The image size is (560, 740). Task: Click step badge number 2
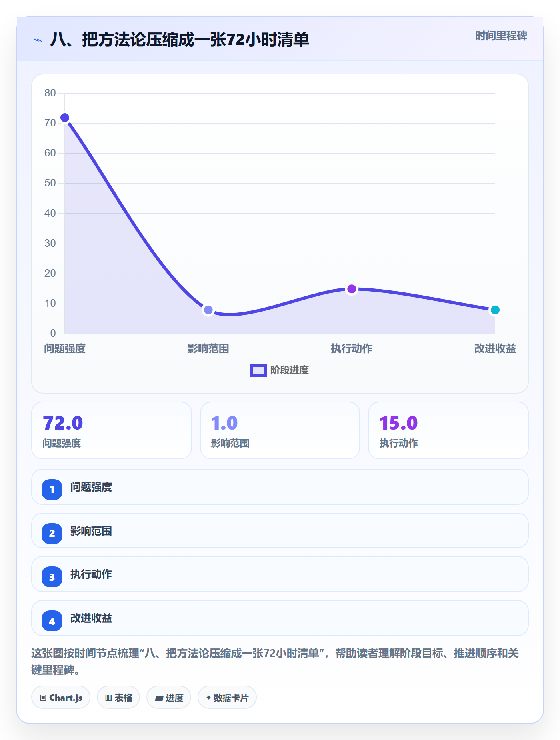(x=52, y=533)
